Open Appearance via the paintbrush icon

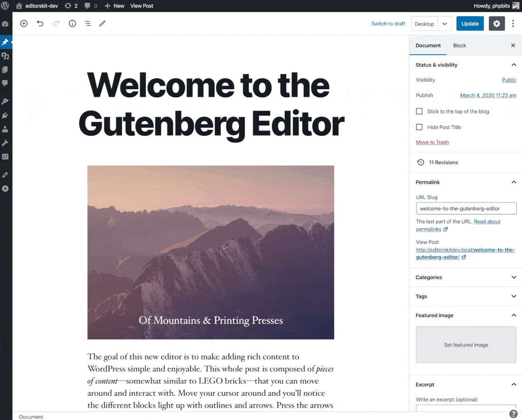(x=5, y=101)
